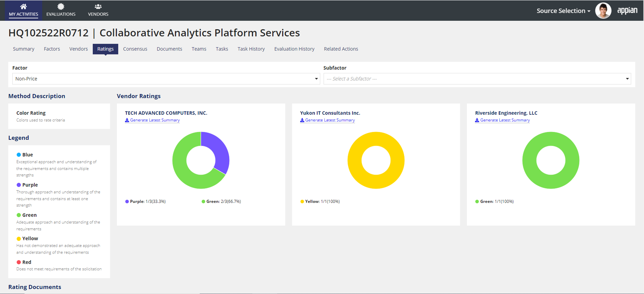Image resolution: width=644 pixels, height=294 pixels.
Task: Click the Color Rating method title
Action: tap(31, 113)
